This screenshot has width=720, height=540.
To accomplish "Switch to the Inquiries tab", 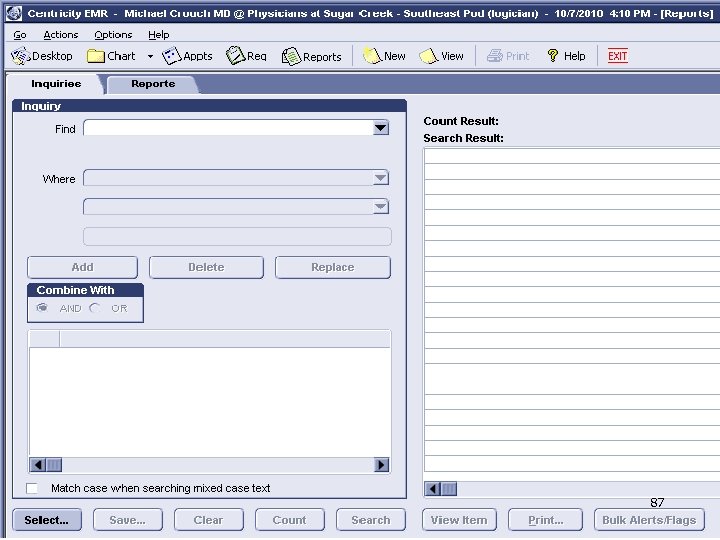I will (56, 84).
